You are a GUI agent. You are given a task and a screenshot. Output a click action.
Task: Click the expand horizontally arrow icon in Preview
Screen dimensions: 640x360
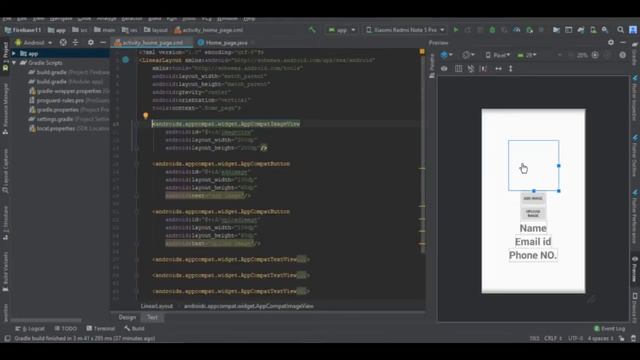(x=498, y=69)
